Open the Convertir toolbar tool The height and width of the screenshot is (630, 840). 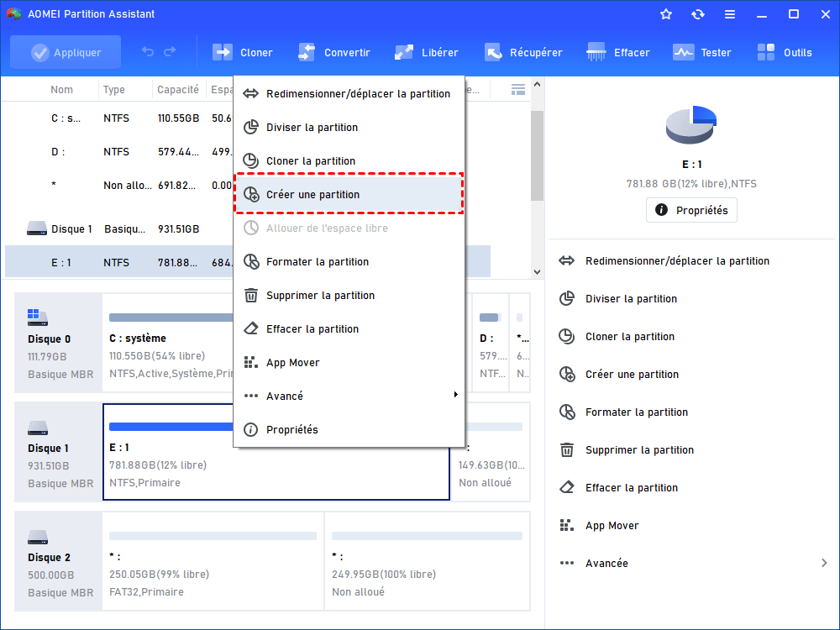point(334,52)
